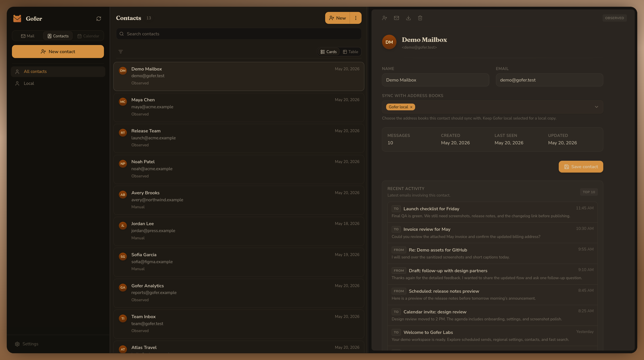This screenshot has height=360, width=644.
Task: Open Welcome to Gofer Labs email
Action: point(492,336)
